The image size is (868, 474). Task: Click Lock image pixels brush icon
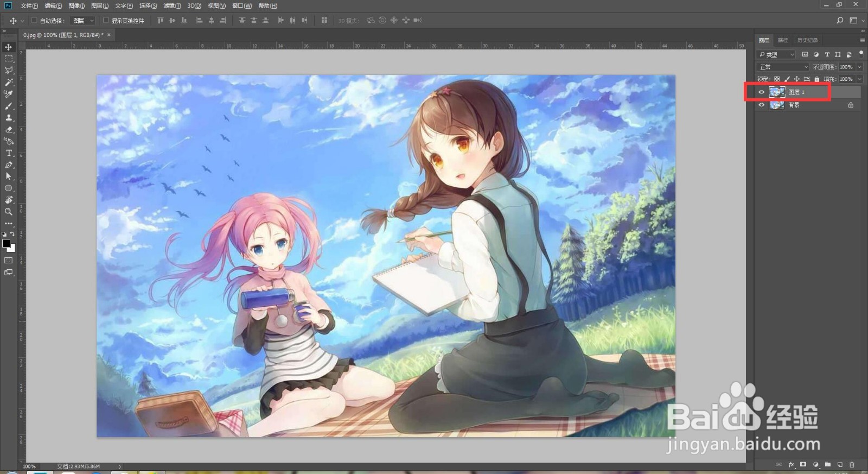[787, 79]
